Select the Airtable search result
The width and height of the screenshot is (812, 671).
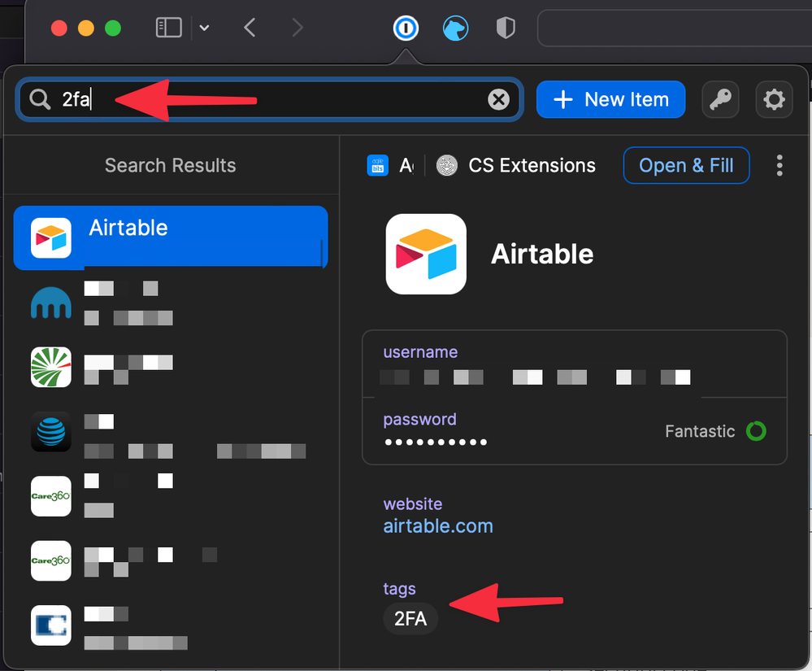tap(171, 237)
